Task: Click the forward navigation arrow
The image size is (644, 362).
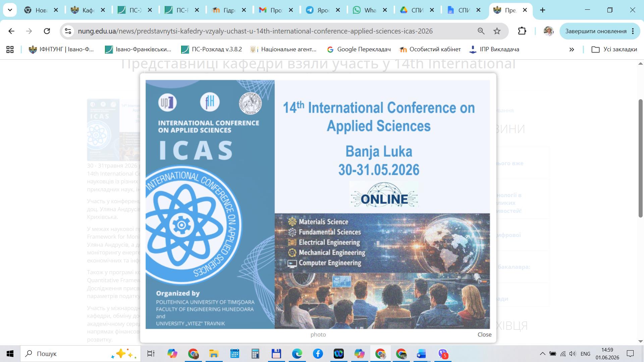Action: pyautogui.click(x=29, y=31)
